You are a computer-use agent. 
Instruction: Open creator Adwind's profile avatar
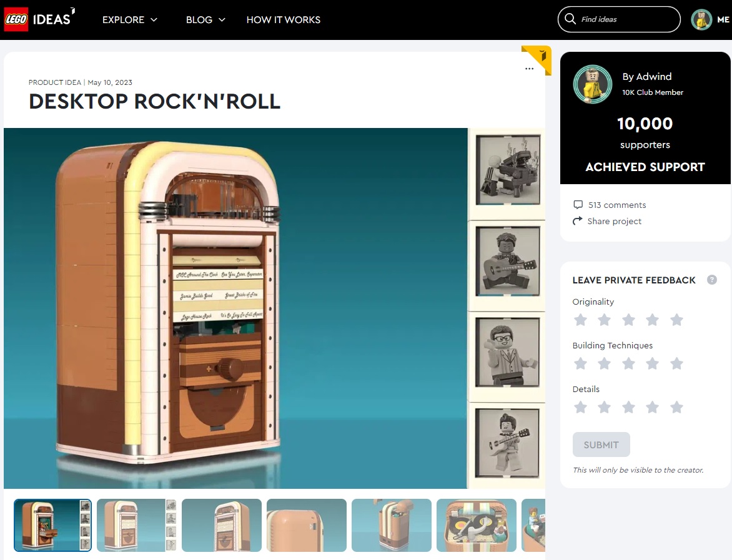pyautogui.click(x=593, y=84)
